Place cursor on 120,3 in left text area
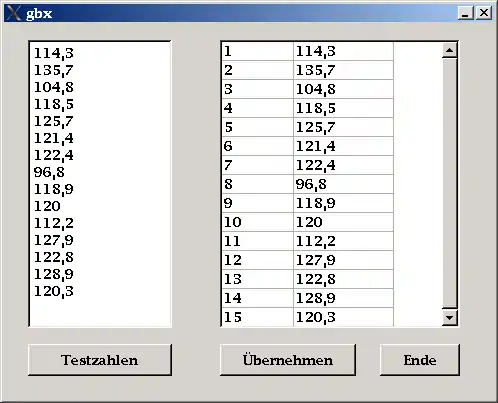The height and width of the screenshot is (403, 498). point(54,291)
